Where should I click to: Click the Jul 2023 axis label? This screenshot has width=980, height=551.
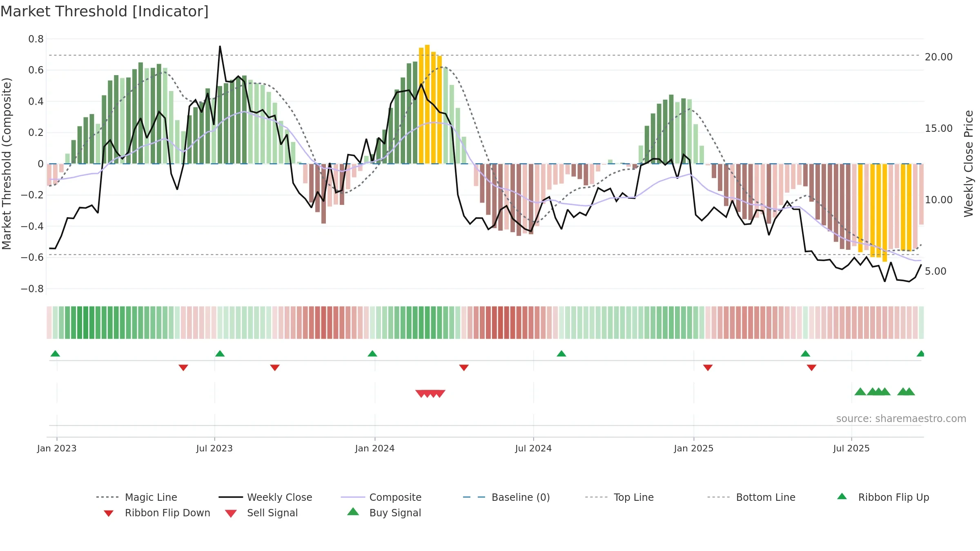click(214, 449)
